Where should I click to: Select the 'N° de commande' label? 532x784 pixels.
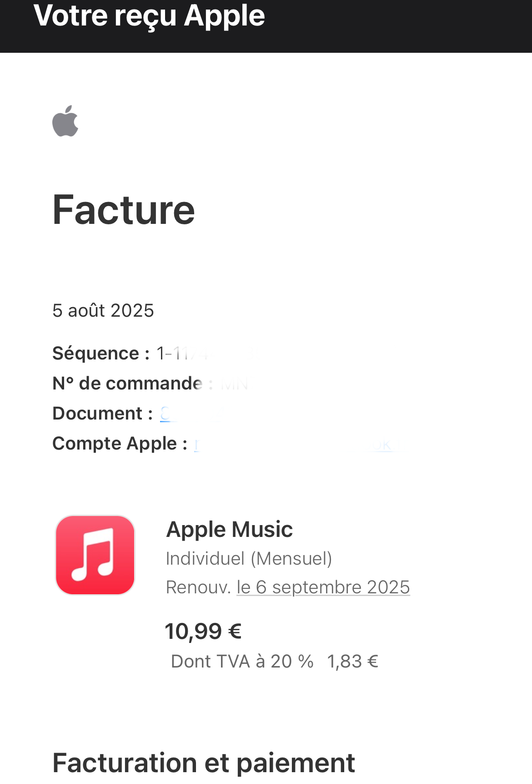(127, 384)
